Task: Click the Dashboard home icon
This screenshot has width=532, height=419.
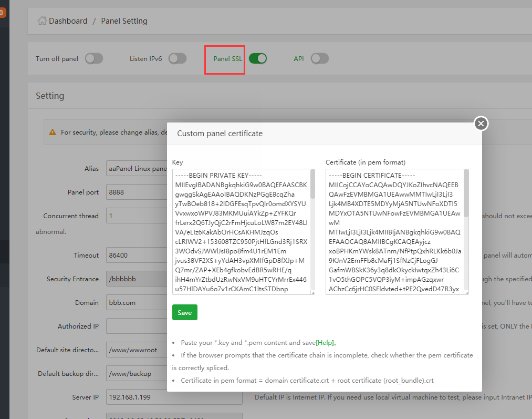Action: 42,21
